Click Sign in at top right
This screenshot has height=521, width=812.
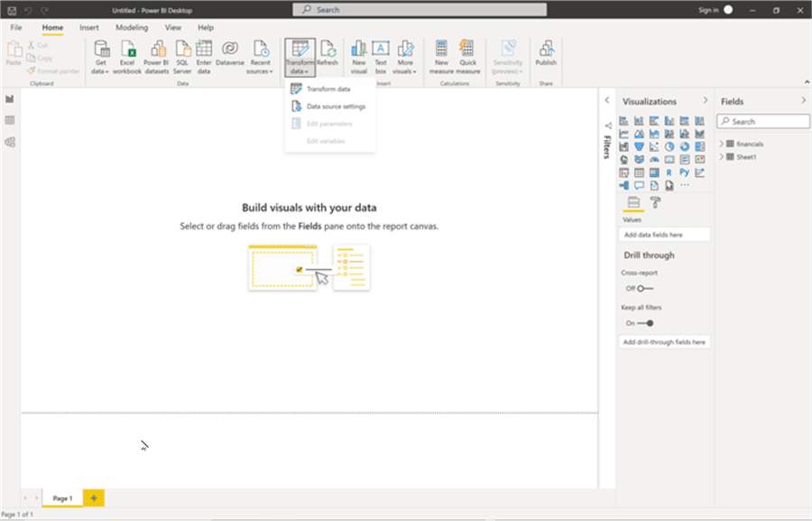click(x=708, y=10)
